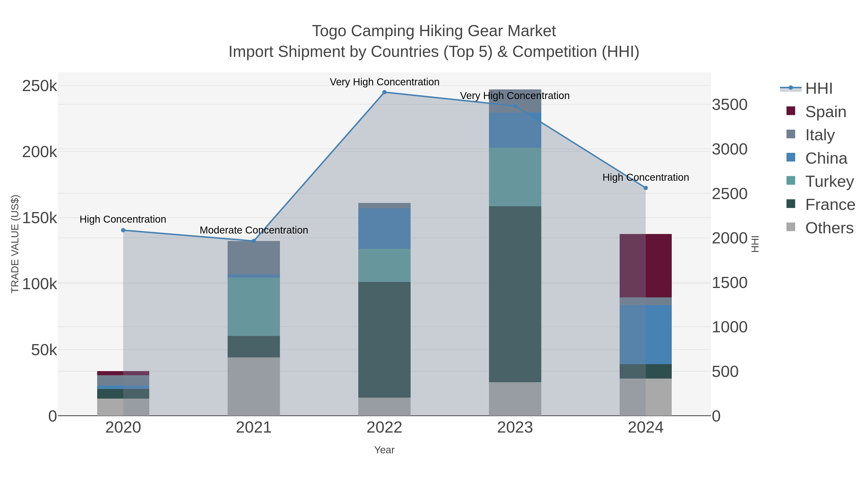Select the 2020 HHI data point
Viewport: 868px width, 488px height.
123,230
